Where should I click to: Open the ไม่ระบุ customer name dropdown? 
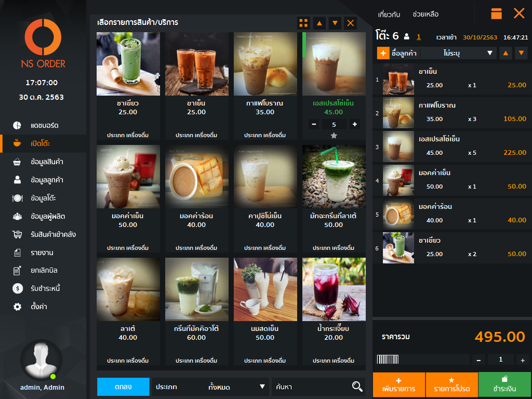[x=458, y=54]
